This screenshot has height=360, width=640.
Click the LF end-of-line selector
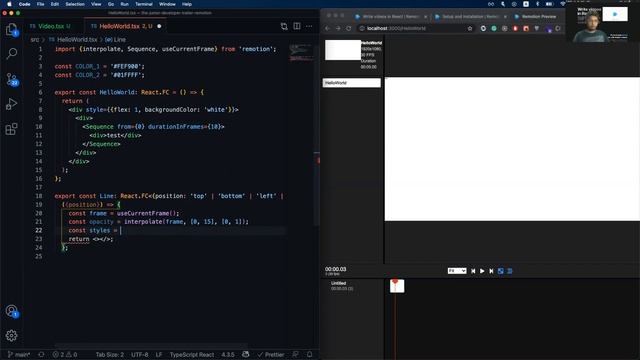(x=159, y=355)
